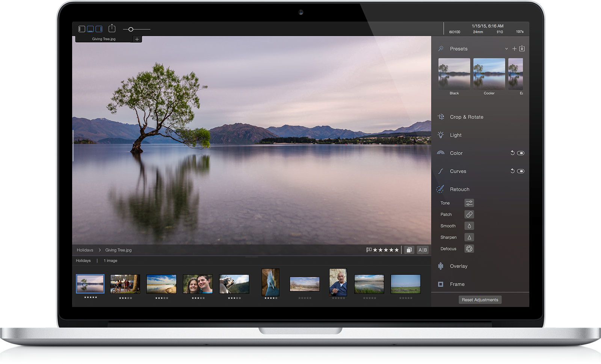Image resolution: width=601 pixels, height=364 pixels.
Task: Reset the Curves adjustment with undo arrow
Action: click(512, 171)
